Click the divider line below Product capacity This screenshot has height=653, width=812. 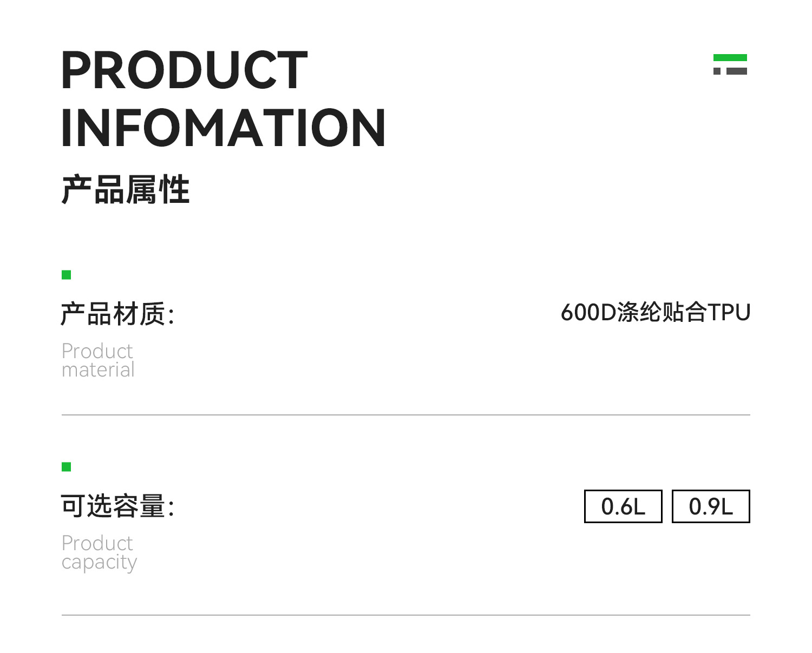pos(406,615)
